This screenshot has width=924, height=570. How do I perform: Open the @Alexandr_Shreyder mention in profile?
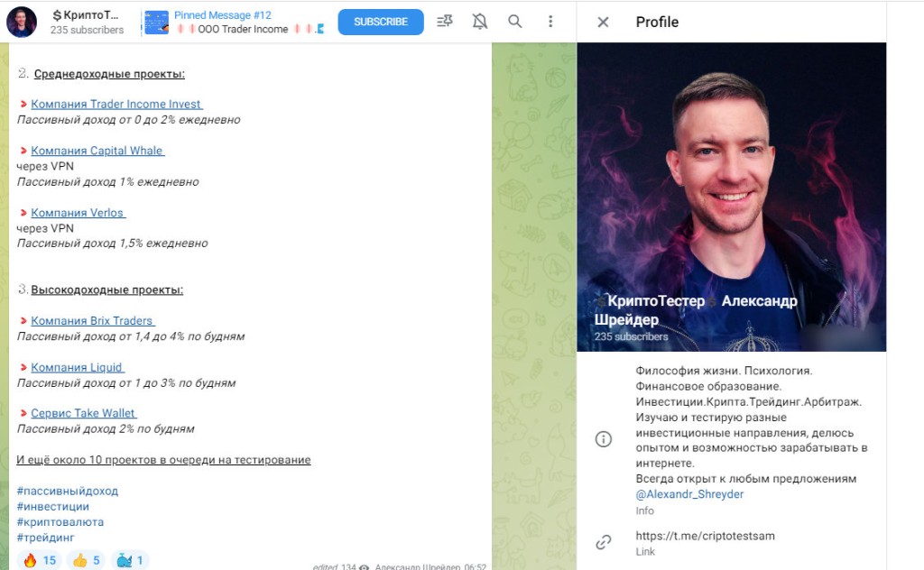[689, 494]
